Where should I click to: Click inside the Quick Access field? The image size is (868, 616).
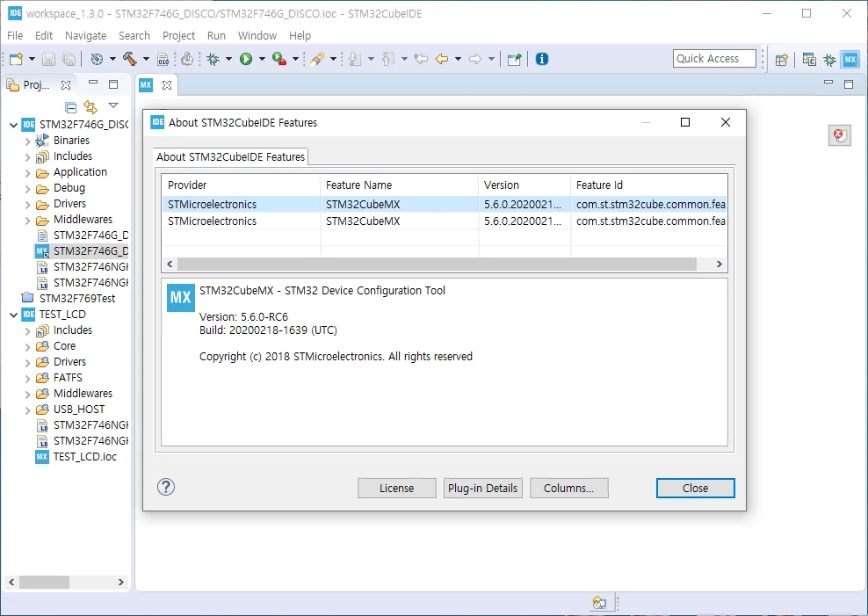[x=714, y=59]
